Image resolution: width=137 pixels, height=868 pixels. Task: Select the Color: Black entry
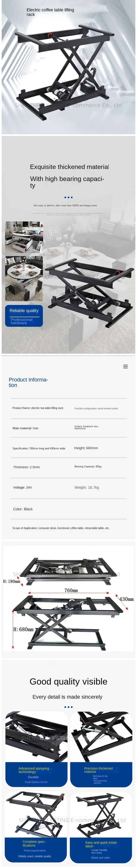(23, 509)
